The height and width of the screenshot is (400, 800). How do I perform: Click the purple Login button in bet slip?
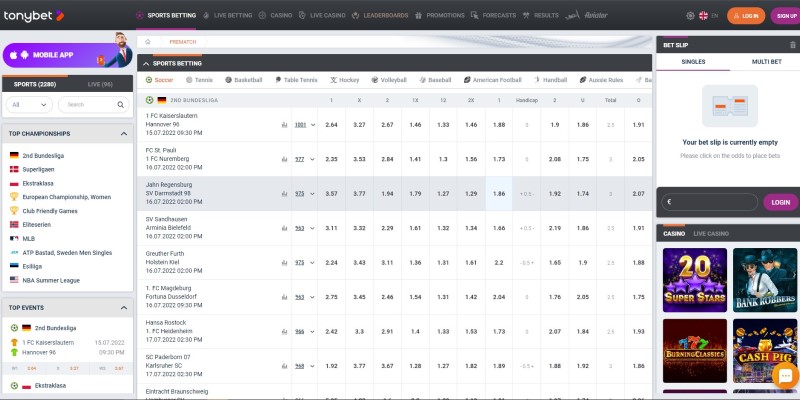(781, 202)
